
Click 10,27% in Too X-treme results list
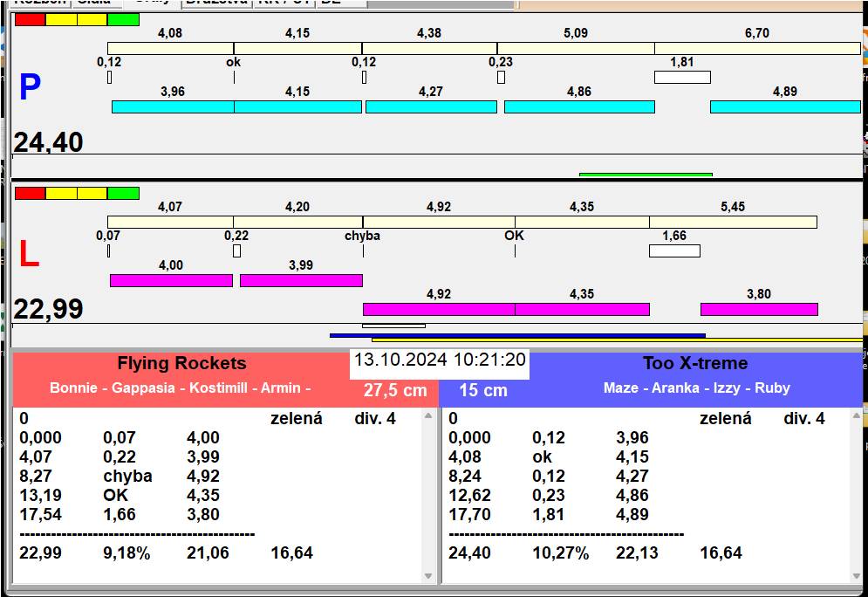pos(561,552)
